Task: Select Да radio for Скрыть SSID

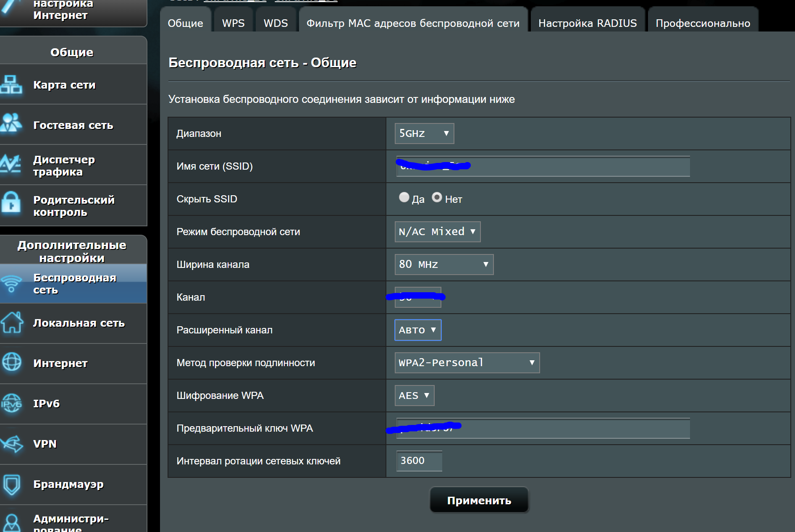Action: (x=404, y=197)
